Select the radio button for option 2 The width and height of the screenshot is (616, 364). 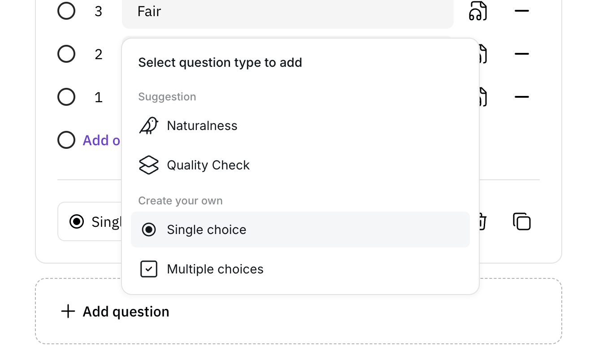click(66, 54)
